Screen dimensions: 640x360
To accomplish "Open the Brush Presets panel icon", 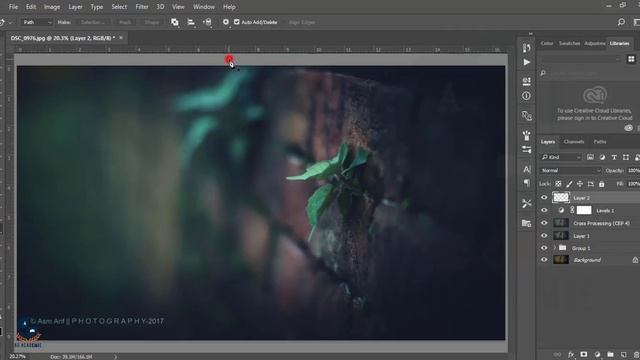I will [527, 149].
